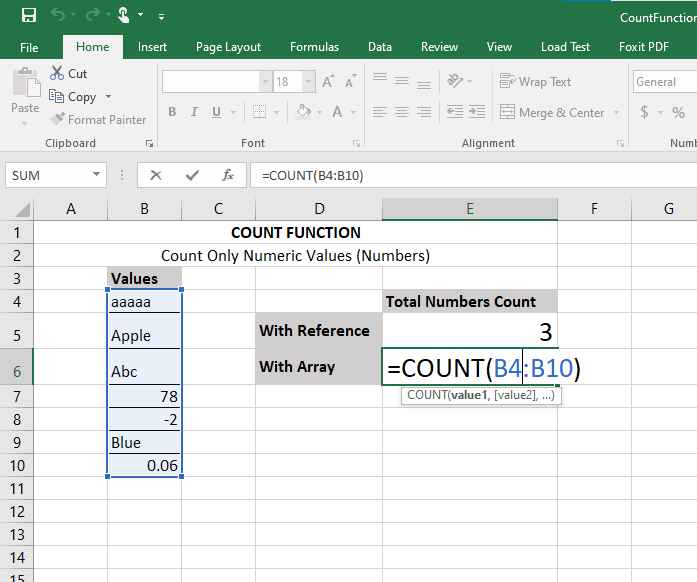Toggle Italic formatting

(x=194, y=112)
